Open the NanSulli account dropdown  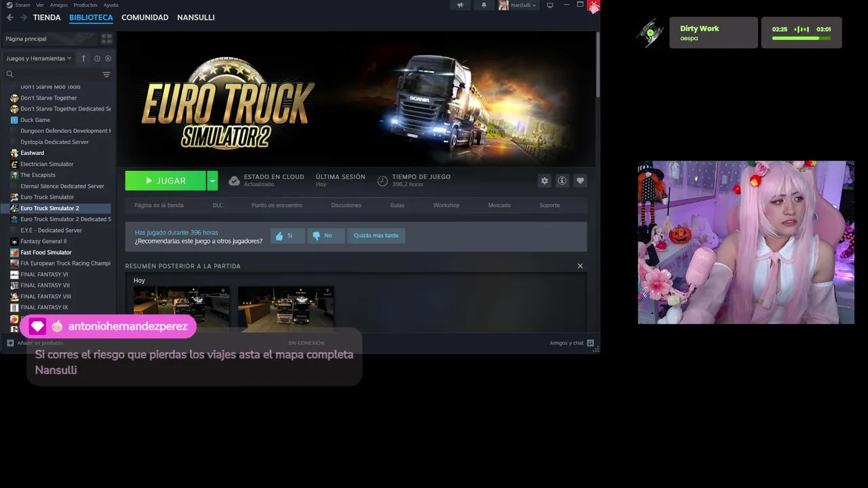click(x=519, y=5)
